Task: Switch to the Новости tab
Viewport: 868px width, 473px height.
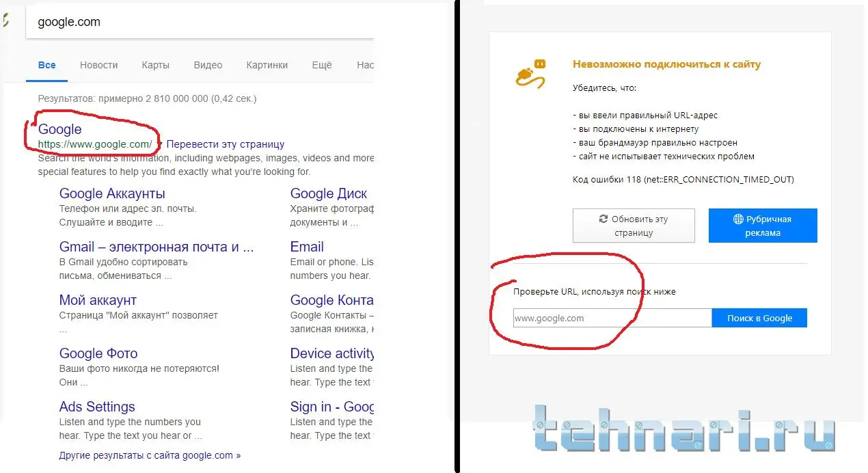Action: click(99, 65)
